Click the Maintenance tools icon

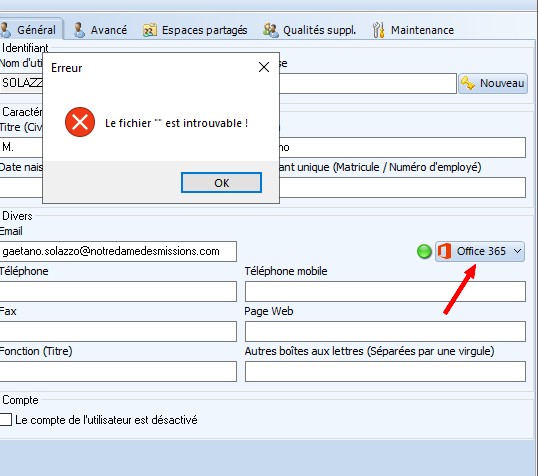point(379,30)
